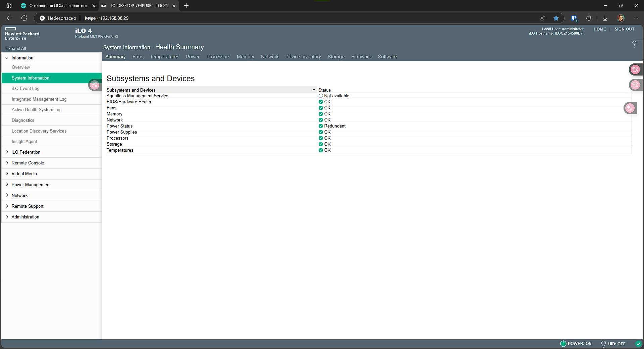The width and height of the screenshot is (644, 349).
Task: Switch to the Memory tab
Action: click(x=245, y=57)
